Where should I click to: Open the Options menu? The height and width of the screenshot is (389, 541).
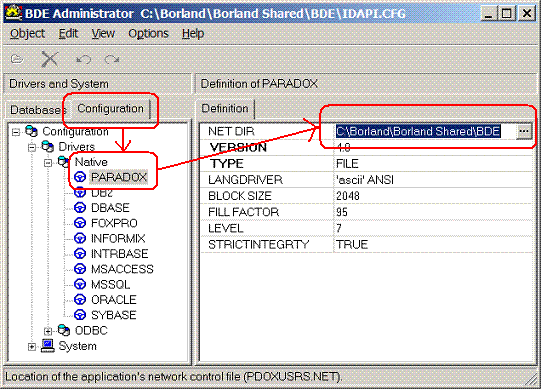[x=148, y=33]
